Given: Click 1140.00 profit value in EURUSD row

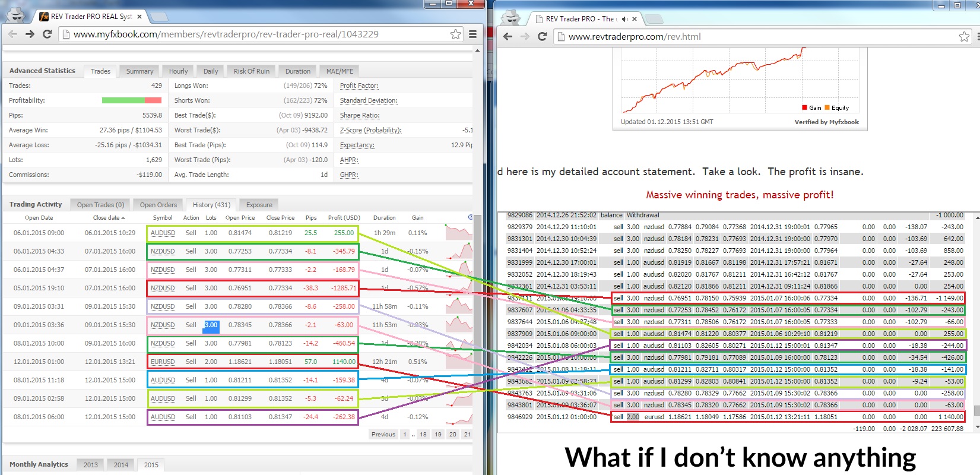Looking at the screenshot, I should point(344,362).
